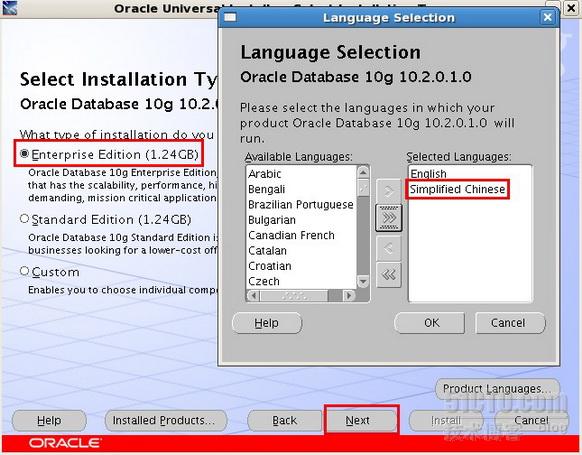Click the horizontal scroll left arrow
Viewport: 582px width, 455px height.
pos(253,296)
